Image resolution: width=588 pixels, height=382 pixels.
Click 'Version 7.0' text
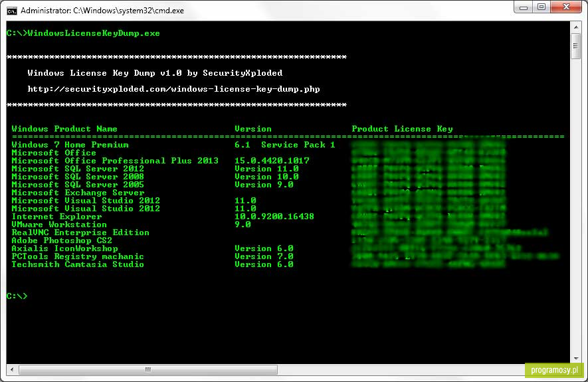tap(264, 256)
